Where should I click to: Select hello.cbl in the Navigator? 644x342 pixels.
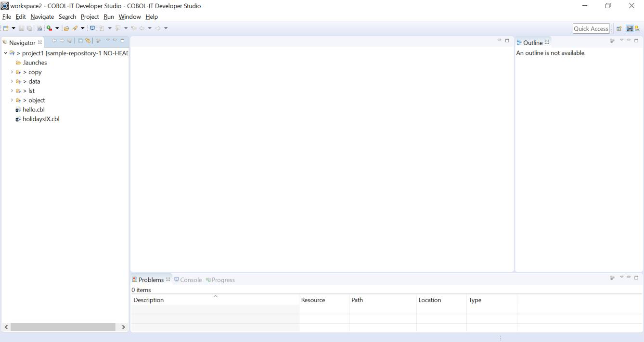34,109
